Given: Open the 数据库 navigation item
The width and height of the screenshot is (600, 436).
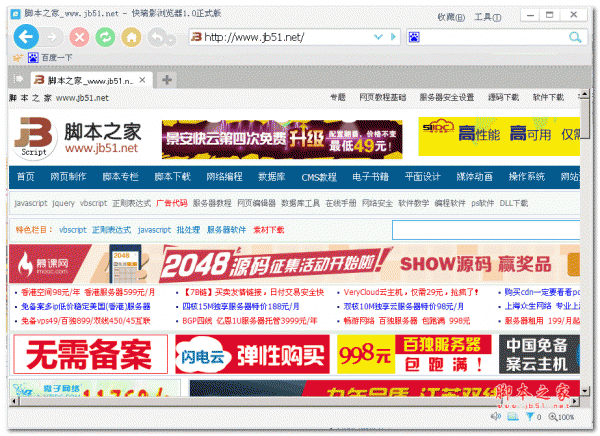Looking at the screenshot, I should pos(272,176).
